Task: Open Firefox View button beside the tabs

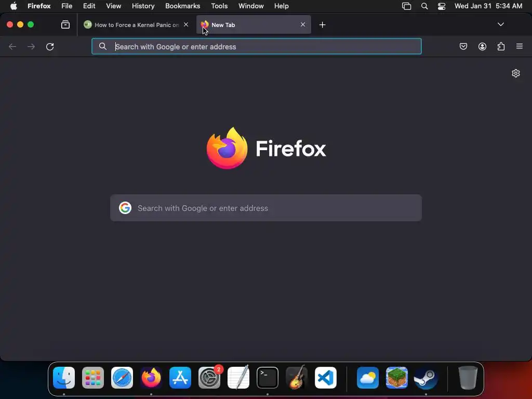Action: pos(65,24)
